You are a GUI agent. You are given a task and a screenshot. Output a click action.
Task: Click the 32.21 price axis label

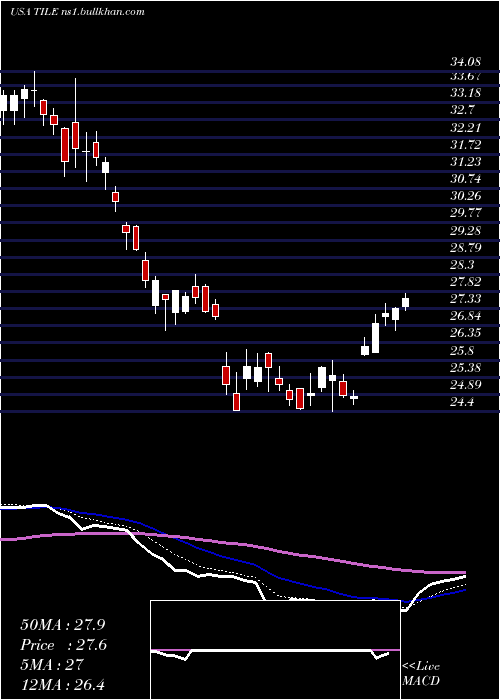tap(465, 128)
